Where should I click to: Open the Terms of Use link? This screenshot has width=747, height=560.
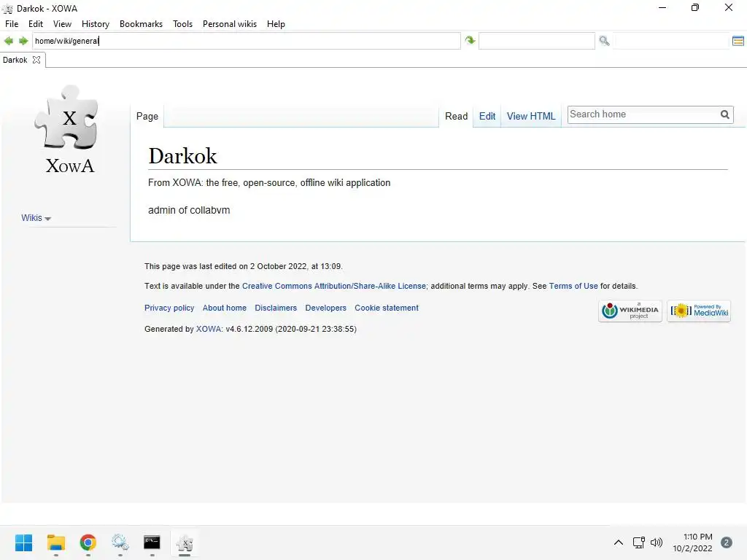click(x=573, y=286)
